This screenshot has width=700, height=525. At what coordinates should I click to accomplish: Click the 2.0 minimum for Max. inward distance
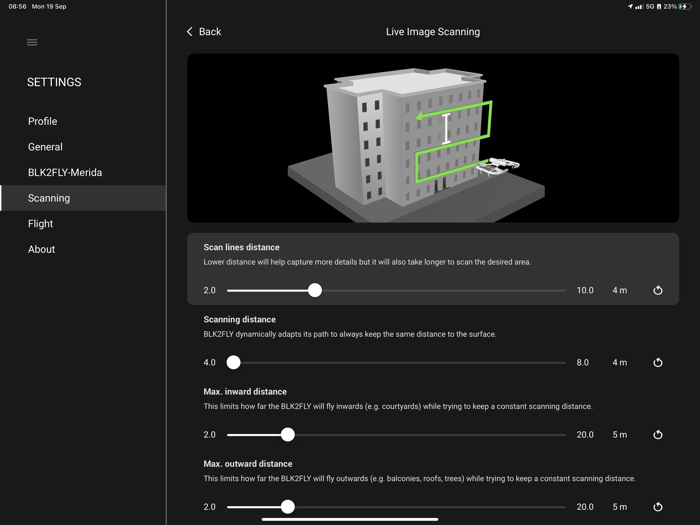(x=209, y=435)
